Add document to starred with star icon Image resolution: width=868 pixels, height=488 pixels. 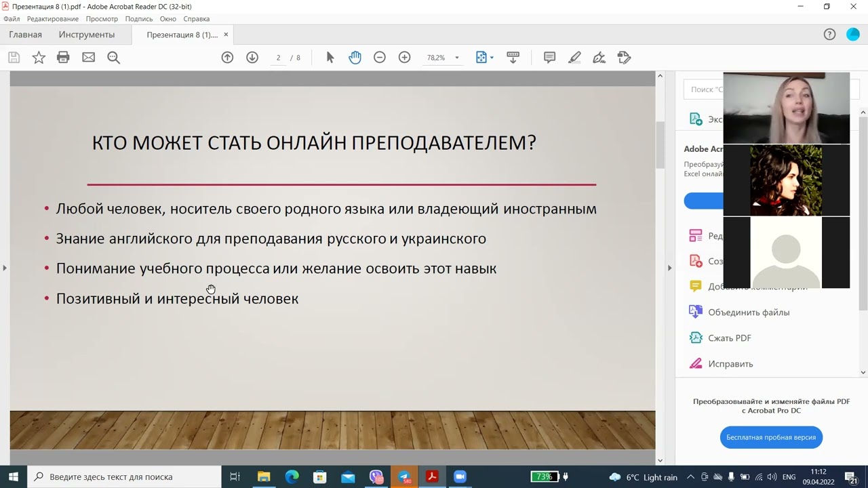[39, 58]
